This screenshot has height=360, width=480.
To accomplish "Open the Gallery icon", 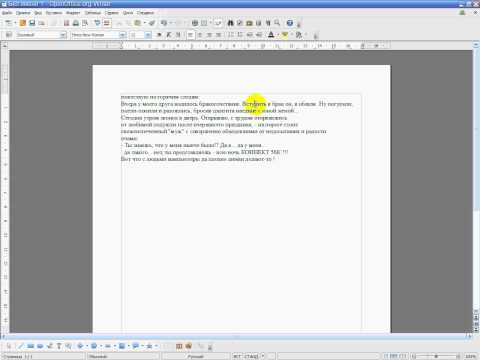I will click(x=249, y=23).
